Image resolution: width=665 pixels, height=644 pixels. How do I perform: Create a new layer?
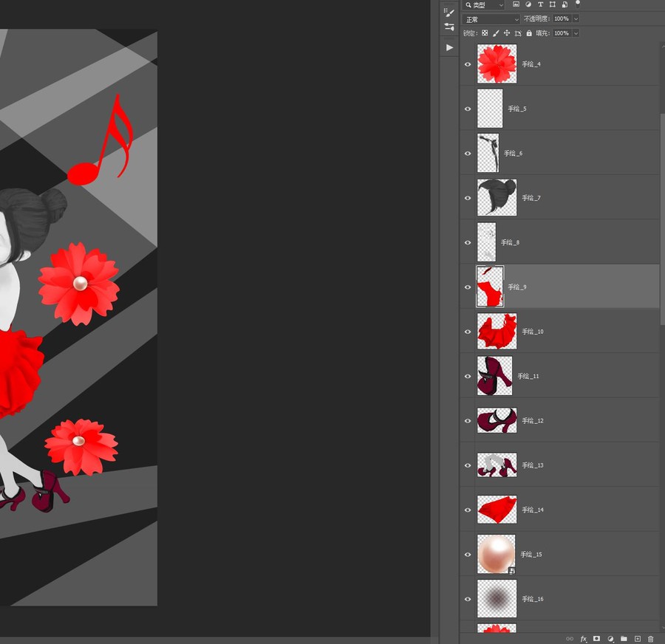[638, 639]
